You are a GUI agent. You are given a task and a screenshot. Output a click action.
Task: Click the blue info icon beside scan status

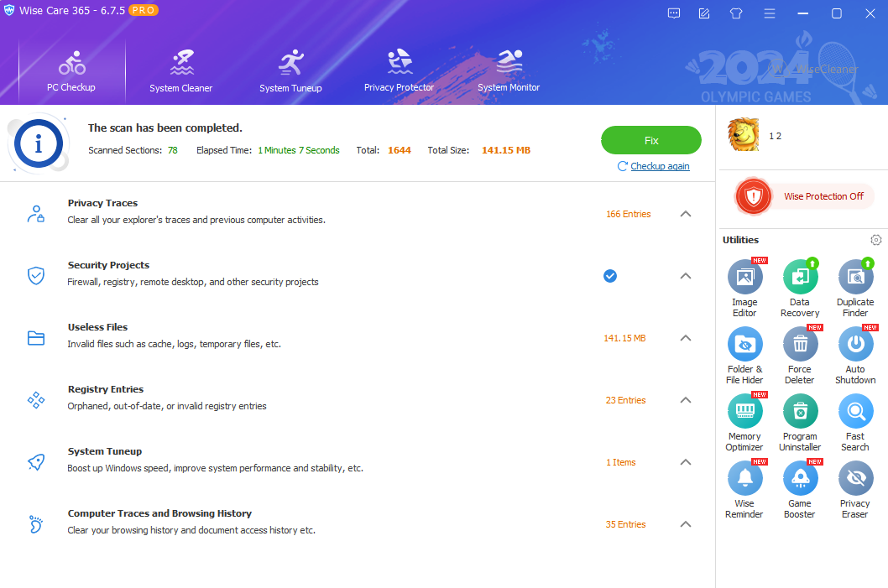pyautogui.click(x=38, y=143)
